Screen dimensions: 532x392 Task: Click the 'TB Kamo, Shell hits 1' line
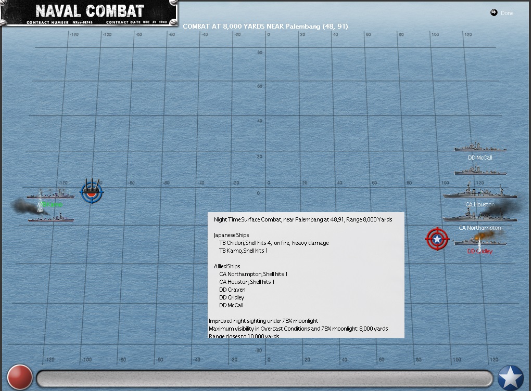(x=243, y=251)
